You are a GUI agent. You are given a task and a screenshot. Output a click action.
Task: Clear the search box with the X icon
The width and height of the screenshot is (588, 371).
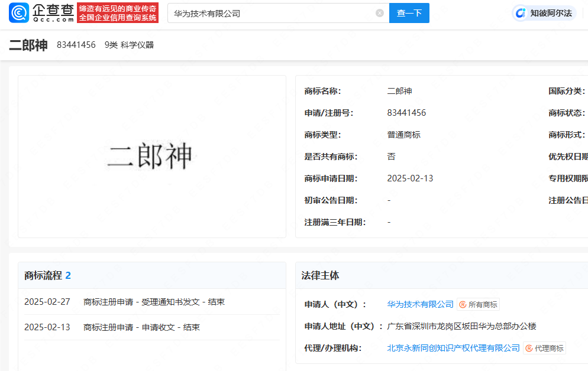click(379, 13)
